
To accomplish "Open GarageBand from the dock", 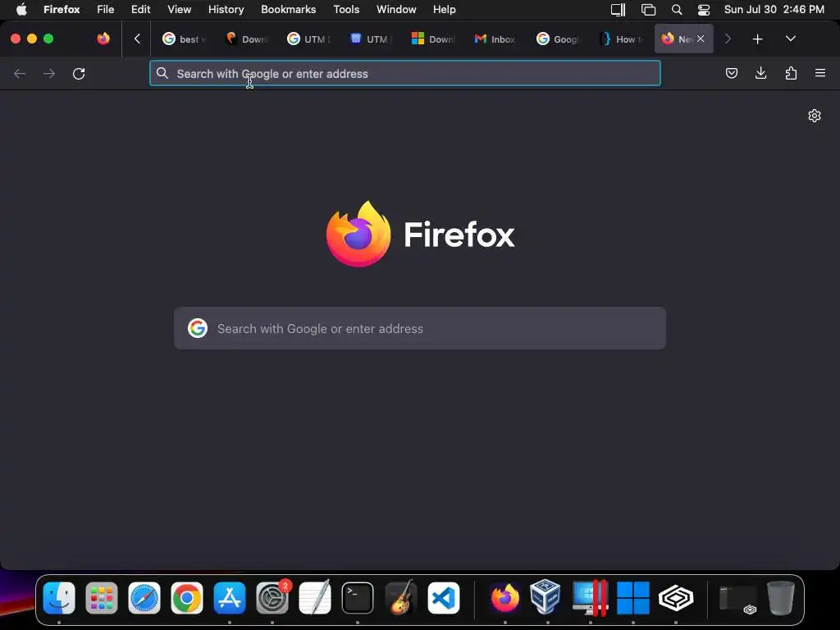I will pos(400,598).
